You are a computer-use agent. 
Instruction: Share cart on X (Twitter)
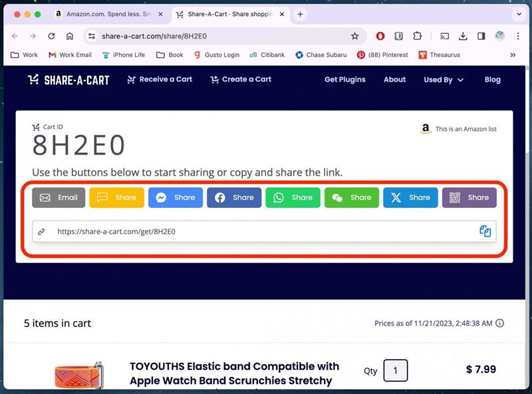[410, 197]
